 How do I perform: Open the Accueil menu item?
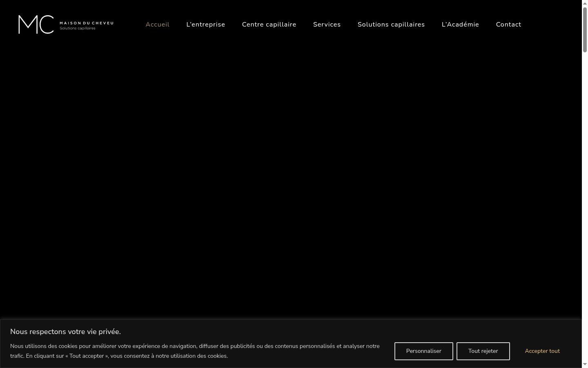[158, 25]
